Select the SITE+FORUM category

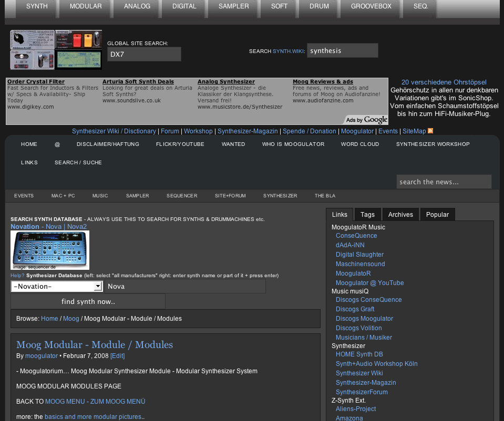coord(230,196)
